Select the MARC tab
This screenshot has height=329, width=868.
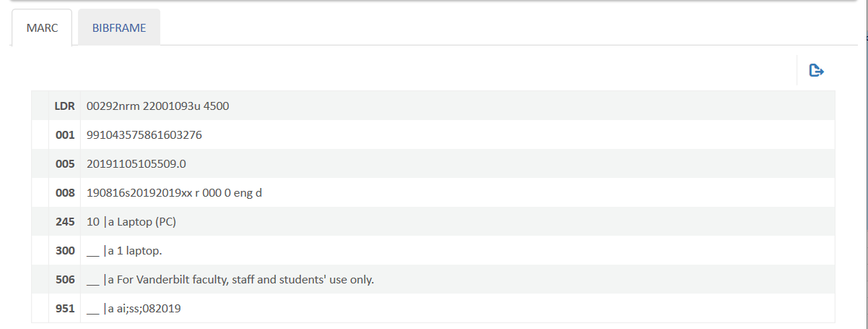point(42,28)
